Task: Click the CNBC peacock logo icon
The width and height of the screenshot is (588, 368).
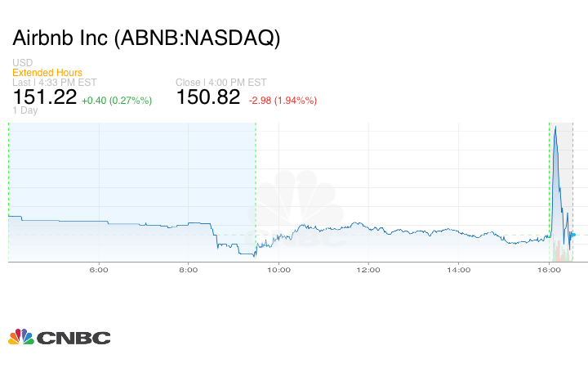Action: [x=21, y=337]
